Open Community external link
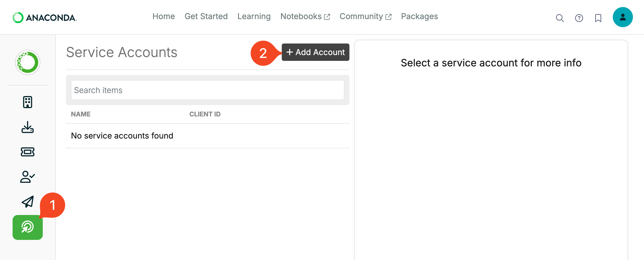Image resolution: width=644 pixels, height=260 pixels. click(366, 16)
